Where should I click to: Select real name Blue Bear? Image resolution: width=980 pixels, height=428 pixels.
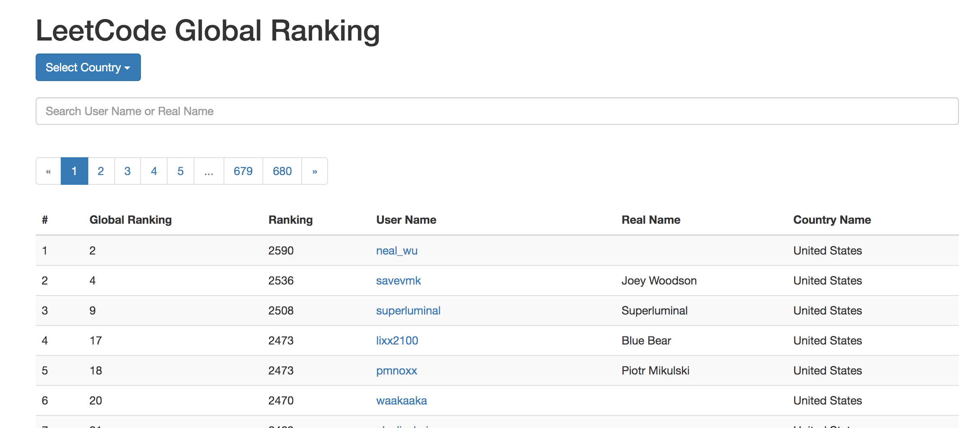(646, 340)
